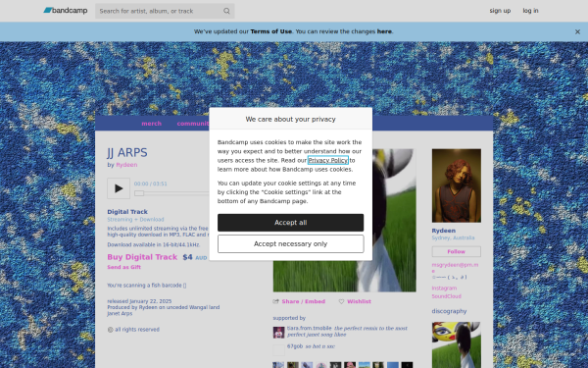Click the 'here' link in banner
Viewport: 588px width, 368px height.
pyautogui.click(x=384, y=31)
